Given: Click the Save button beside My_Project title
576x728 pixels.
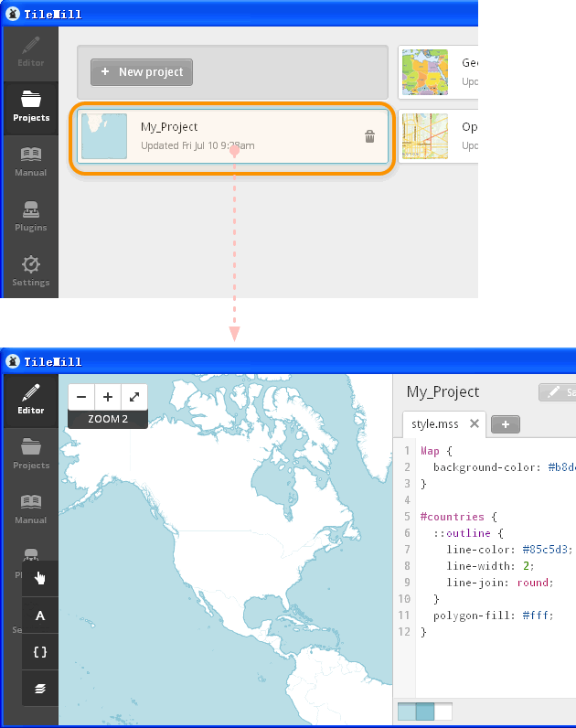Looking at the screenshot, I should (558, 392).
